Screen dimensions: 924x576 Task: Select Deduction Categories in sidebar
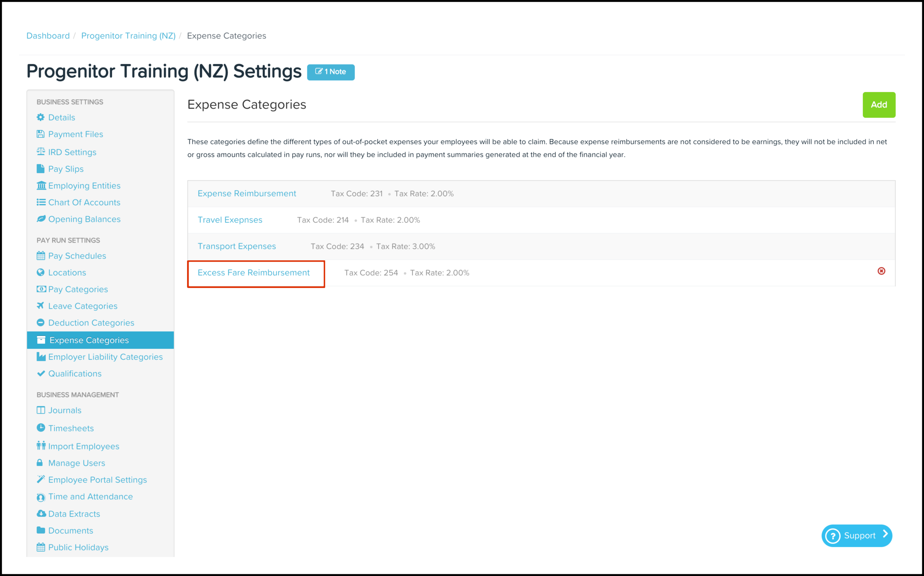pos(91,323)
